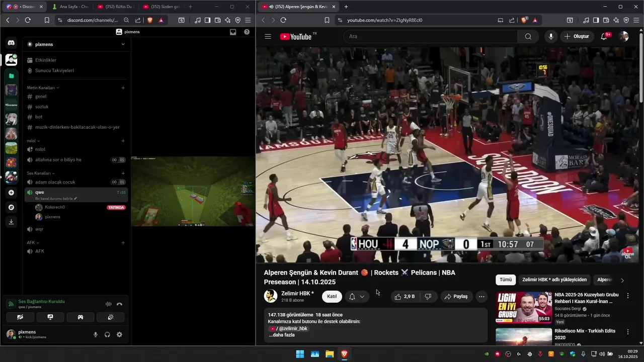Collapse the Metin Kanalları category

click(x=43, y=87)
